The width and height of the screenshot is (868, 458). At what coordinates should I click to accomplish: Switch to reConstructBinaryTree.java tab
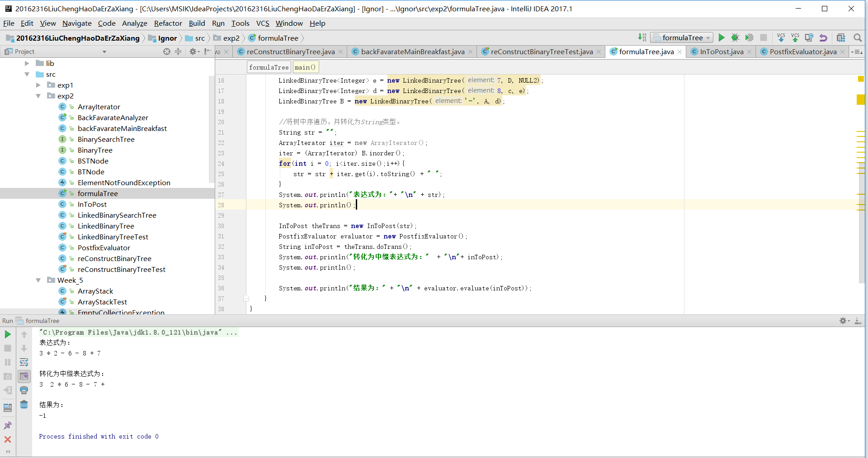click(x=291, y=51)
